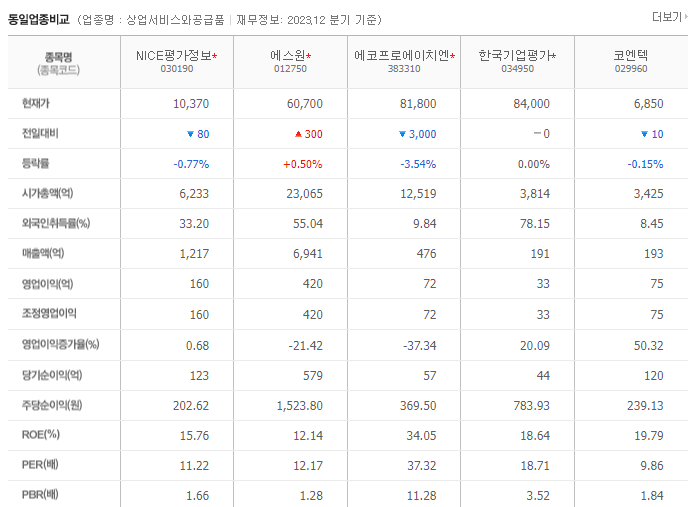
Task: Click the 조정영업이익 row label
Action: [x=49, y=314]
